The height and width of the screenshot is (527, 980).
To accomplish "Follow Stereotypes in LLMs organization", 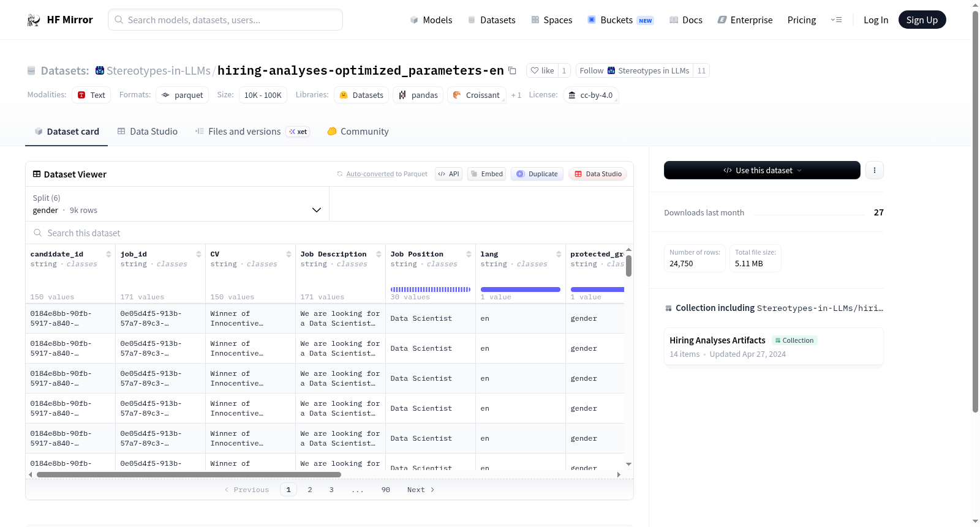I will tap(635, 70).
